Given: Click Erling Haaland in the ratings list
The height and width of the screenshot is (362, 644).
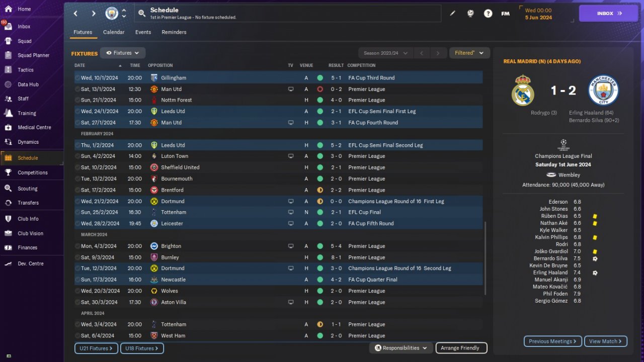Looking at the screenshot, I should click(x=550, y=273).
